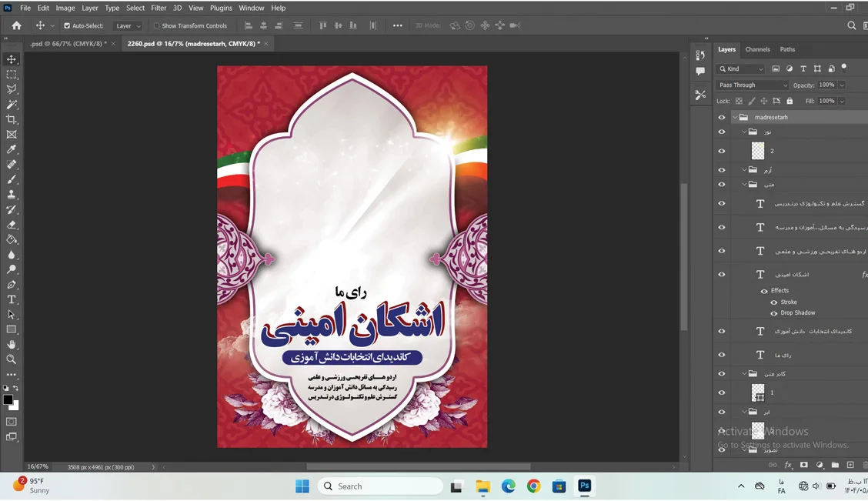The width and height of the screenshot is (868, 501).
Task: Collapse the کادر متن group folder
Action: 745,374
